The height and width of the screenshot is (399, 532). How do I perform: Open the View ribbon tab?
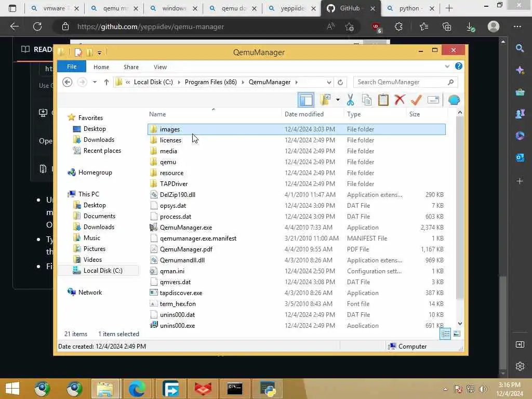[160, 67]
